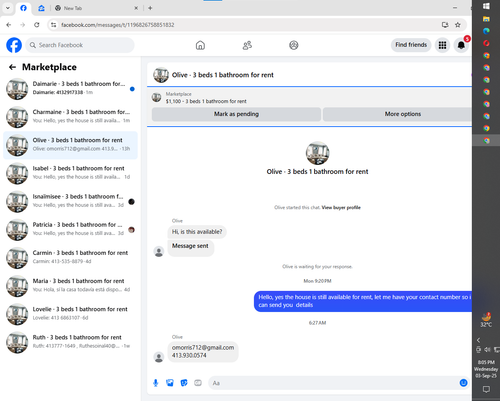The width and height of the screenshot is (500, 401).
Task: Open Microsoft Edge from the taskbar
Action: (486, 31)
